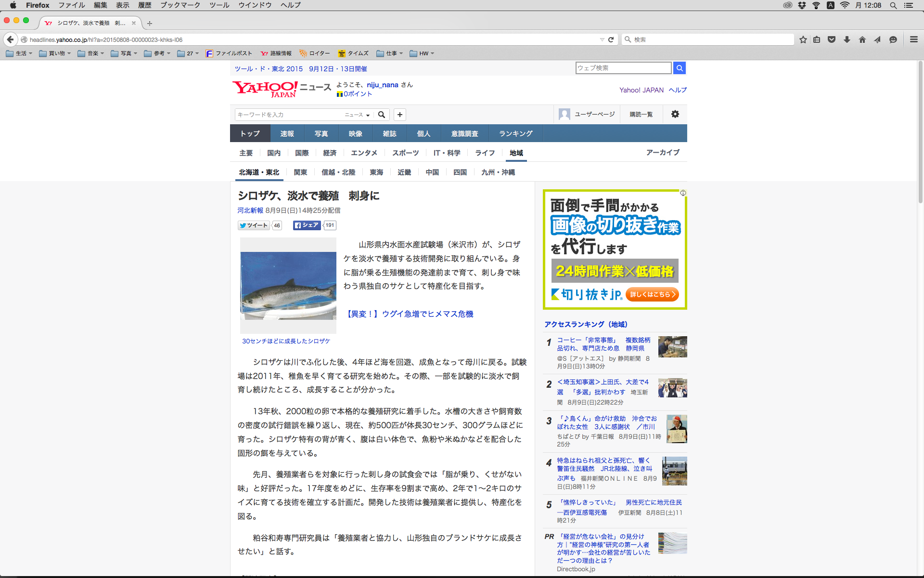
Task: Click the blue web search magnifier button
Action: [679, 68]
